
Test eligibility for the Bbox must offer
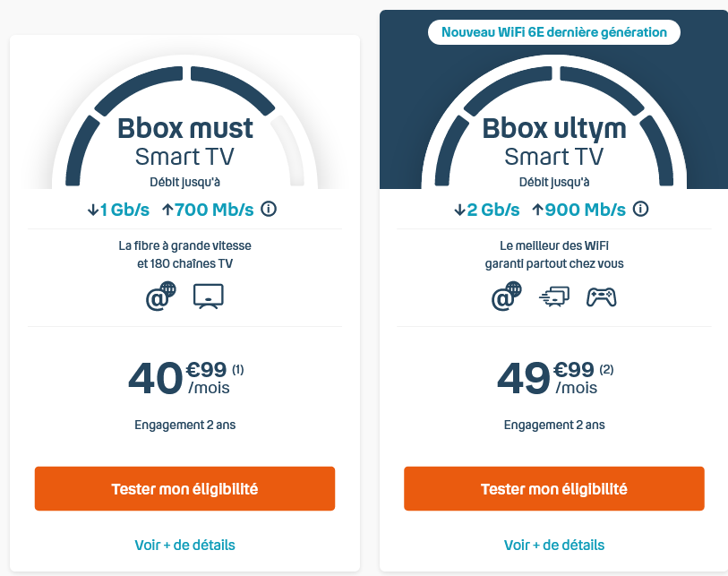184,489
